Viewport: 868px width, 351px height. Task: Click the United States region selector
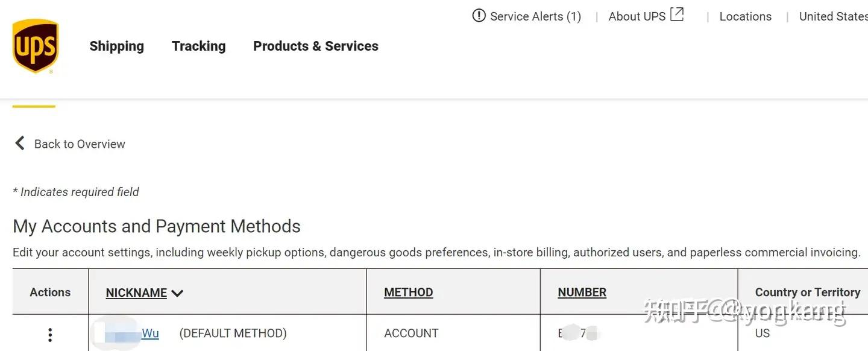pos(834,16)
